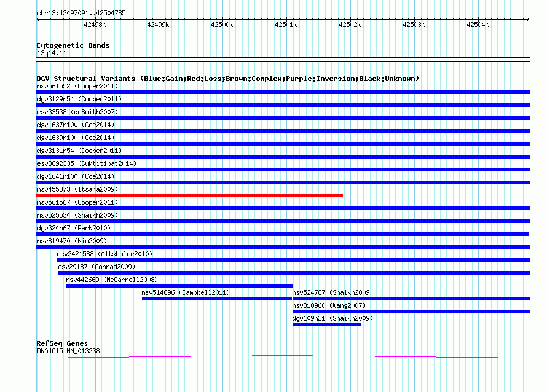
Task: Click the nsv818960 (Wang2007) label
Action: tap(329, 305)
